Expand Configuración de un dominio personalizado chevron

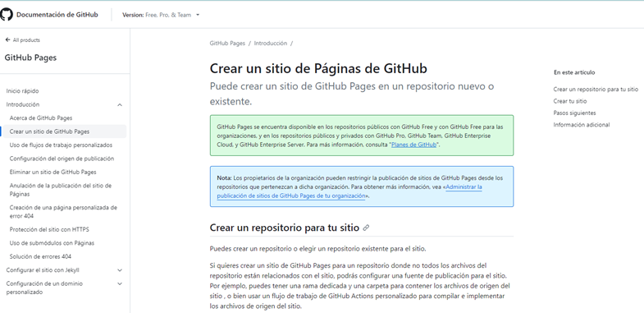coord(120,283)
